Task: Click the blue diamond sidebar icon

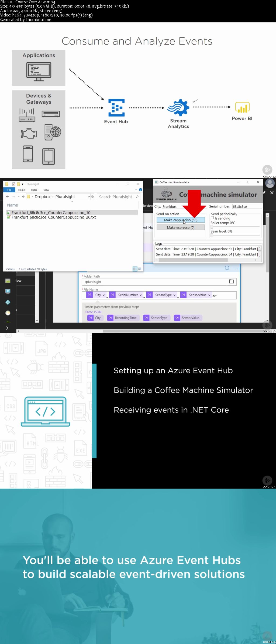Action: (8, 302)
